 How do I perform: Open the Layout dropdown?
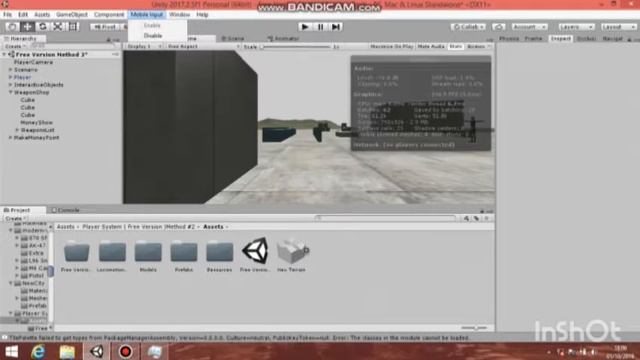tap(618, 27)
